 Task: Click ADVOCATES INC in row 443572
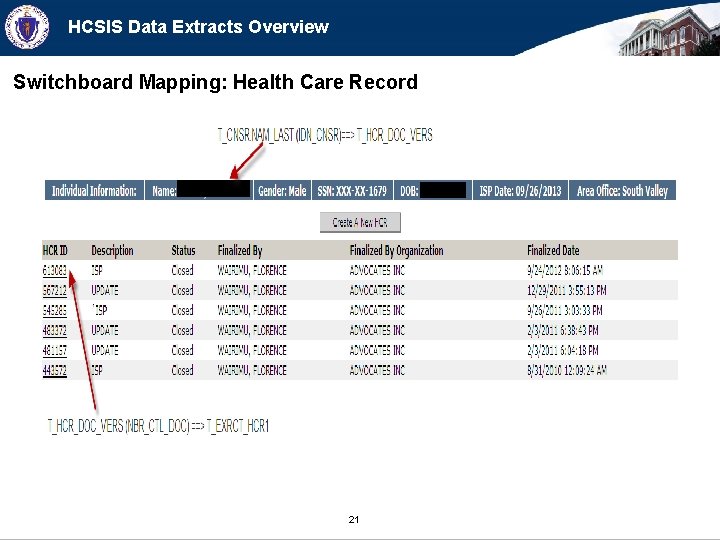click(377, 370)
